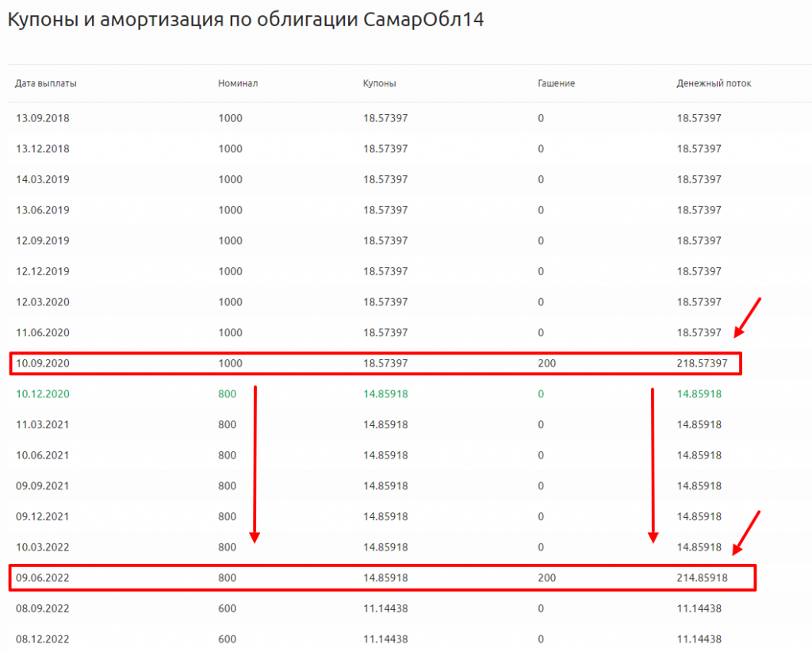Click the "Номинал" column header
The image size is (812, 652).
pyautogui.click(x=238, y=83)
